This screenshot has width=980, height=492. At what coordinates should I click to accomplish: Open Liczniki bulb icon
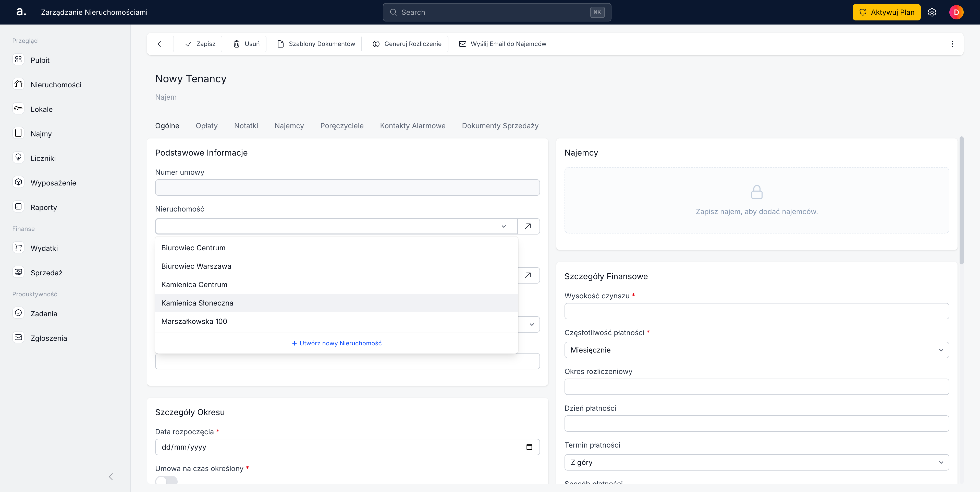coord(18,158)
